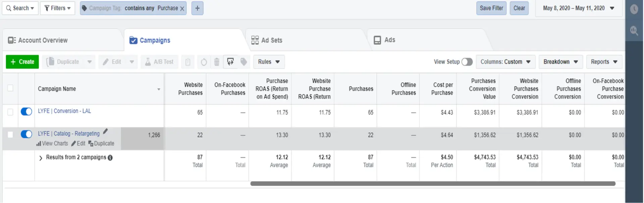Screen dimensions: 644x203
Task: Toggle the View Setup switch
Action: [467, 62]
